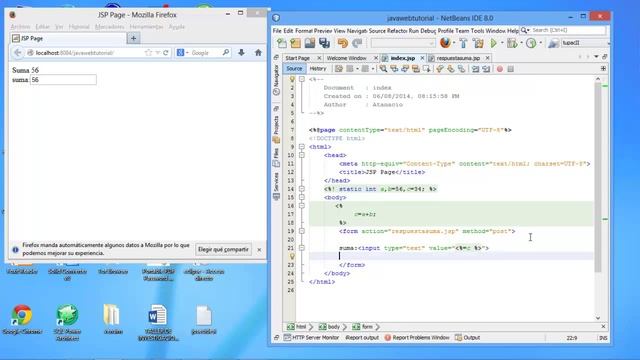Select the body breadcrumb in editor
This screenshot has width=640, height=360.
(x=329, y=327)
